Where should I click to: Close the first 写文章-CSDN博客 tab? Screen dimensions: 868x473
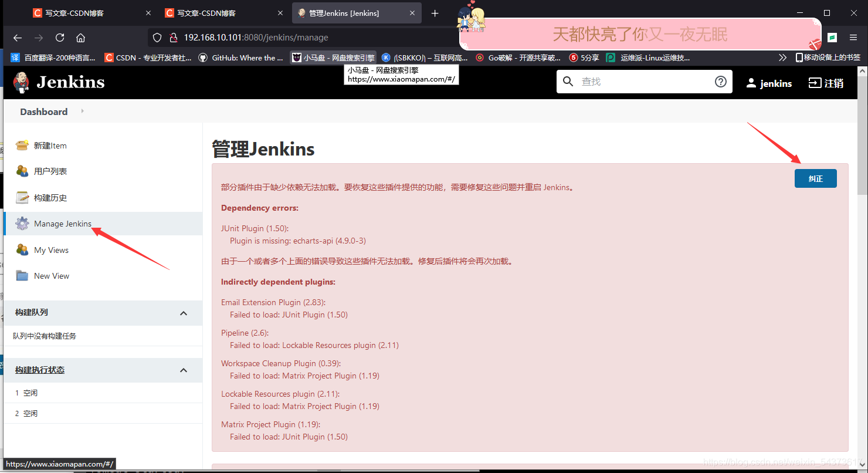148,13
